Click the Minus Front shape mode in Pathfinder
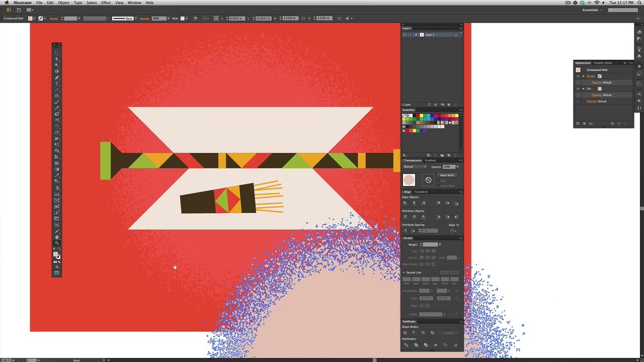The height and width of the screenshot is (362, 644). (414, 333)
